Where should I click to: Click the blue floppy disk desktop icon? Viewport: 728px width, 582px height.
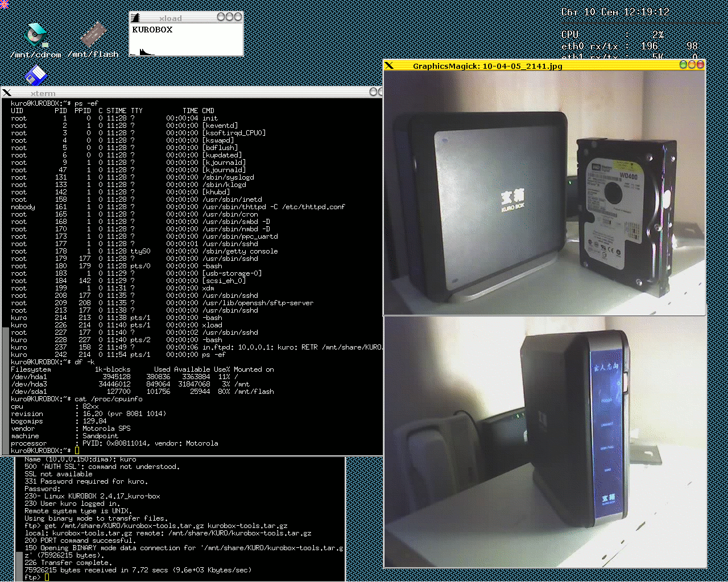pos(36,76)
